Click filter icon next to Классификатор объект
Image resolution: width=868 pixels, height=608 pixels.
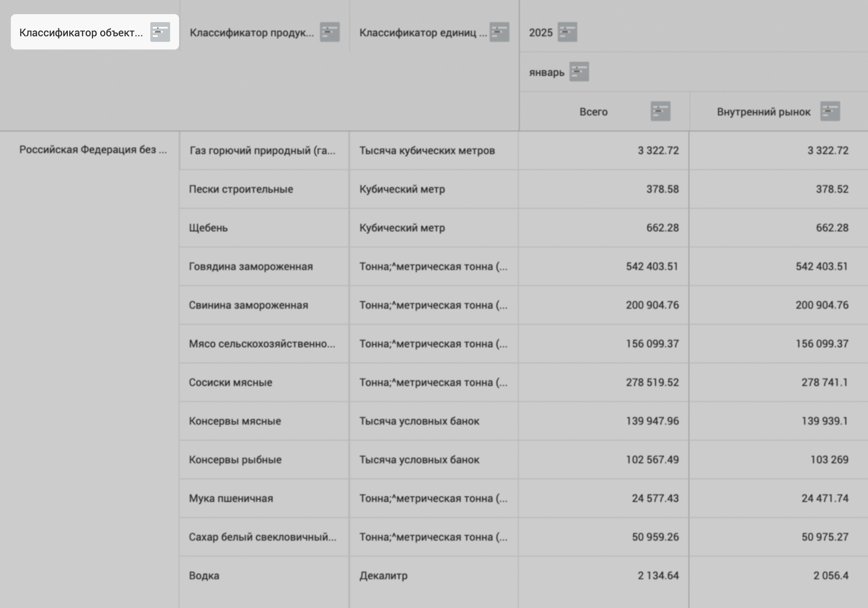(x=160, y=32)
